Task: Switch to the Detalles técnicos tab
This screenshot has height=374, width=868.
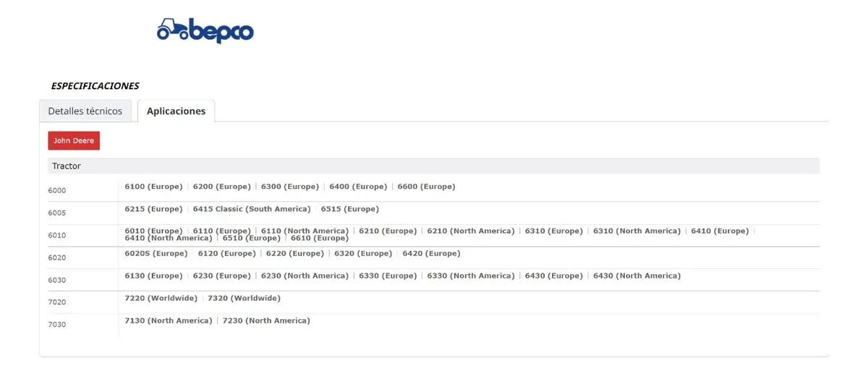Action: 85,111
